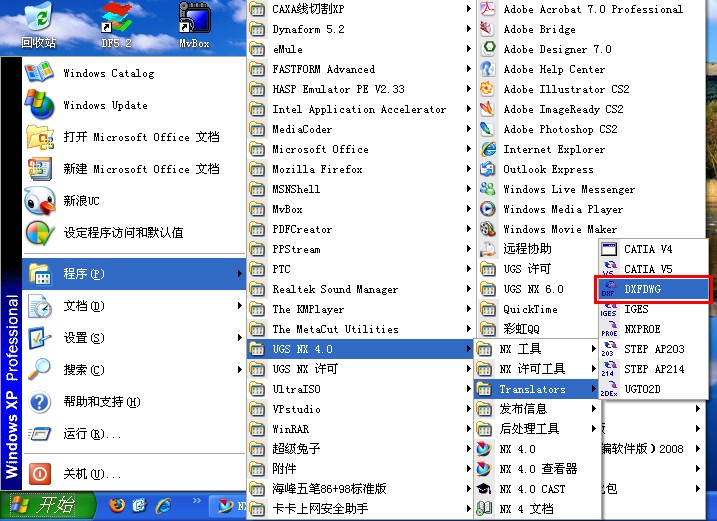Click the Adobe Acrobat 7.0 Professional icon

(x=487, y=9)
